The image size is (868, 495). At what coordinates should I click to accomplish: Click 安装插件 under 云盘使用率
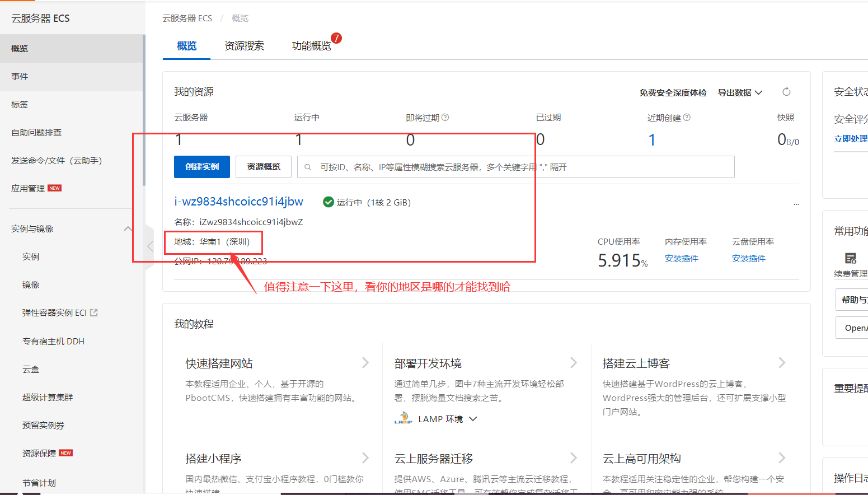tap(749, 258)
